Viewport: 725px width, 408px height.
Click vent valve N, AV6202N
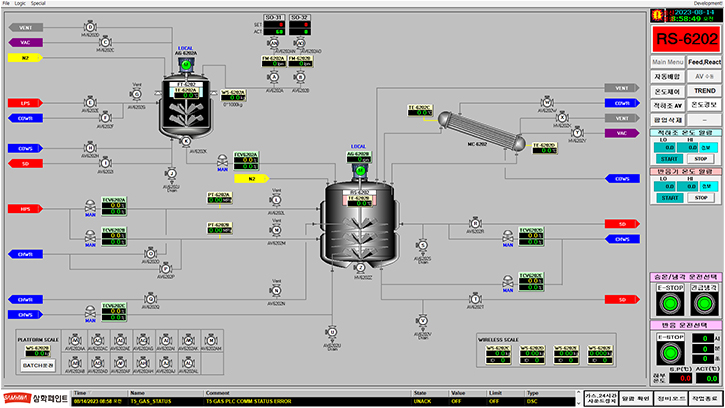276,291
